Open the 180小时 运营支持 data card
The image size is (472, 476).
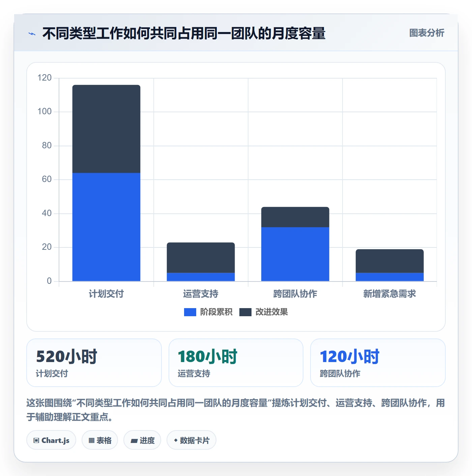pos(236,363)
